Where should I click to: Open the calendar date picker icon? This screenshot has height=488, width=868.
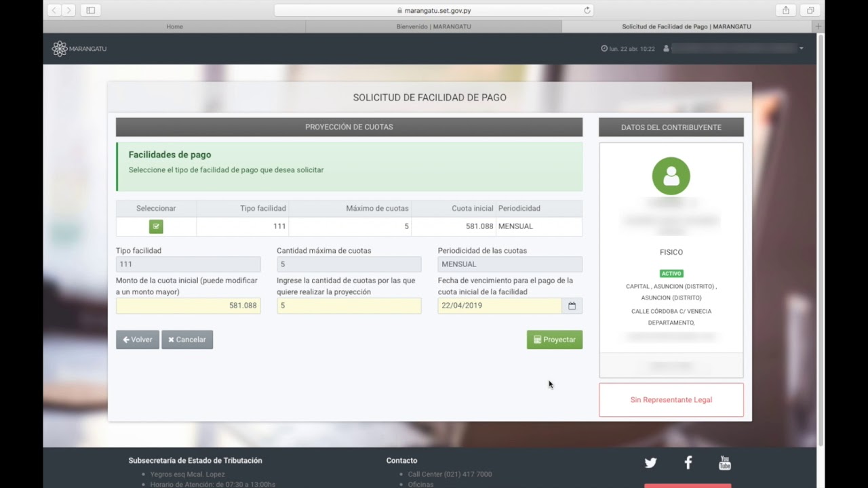[x=572, y=306]
